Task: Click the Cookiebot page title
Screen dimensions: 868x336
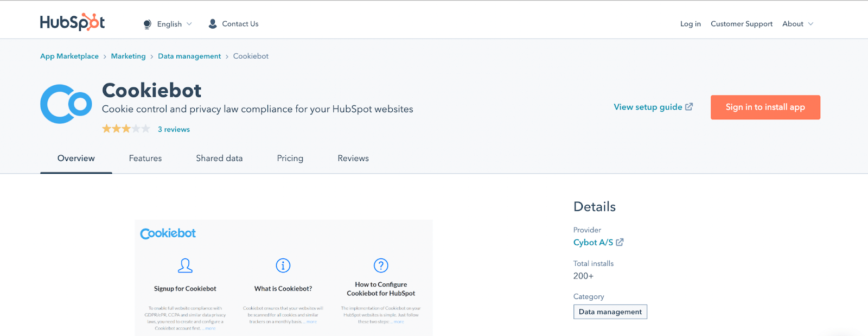Action: point(151,90)
